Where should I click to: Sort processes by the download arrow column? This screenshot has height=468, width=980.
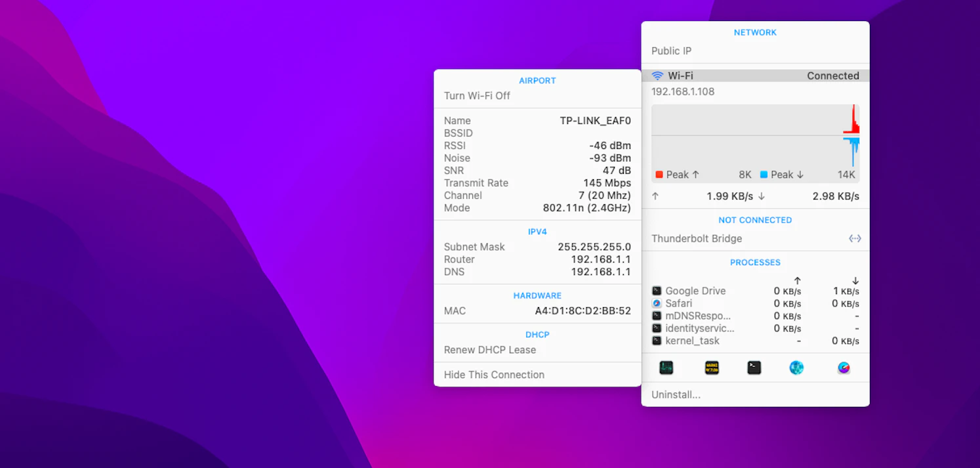(854, 281)
